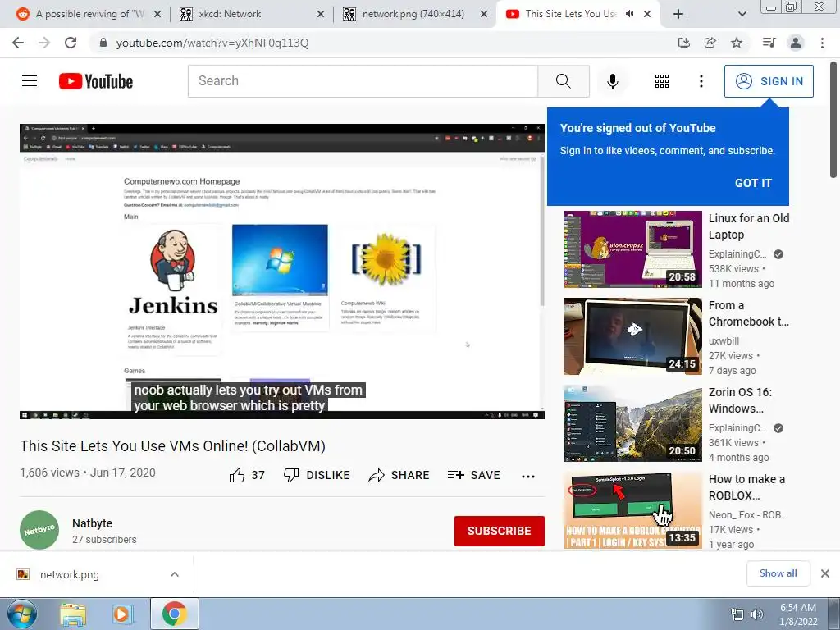The image size is (840, 630).
Task: Open the install app icon in address bar
Action: click(683, 43)
